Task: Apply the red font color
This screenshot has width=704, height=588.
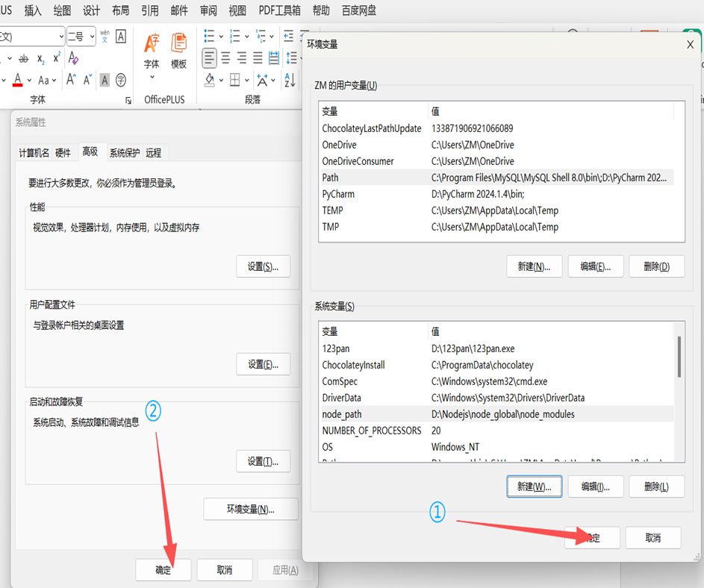Action: click(17, 80)
